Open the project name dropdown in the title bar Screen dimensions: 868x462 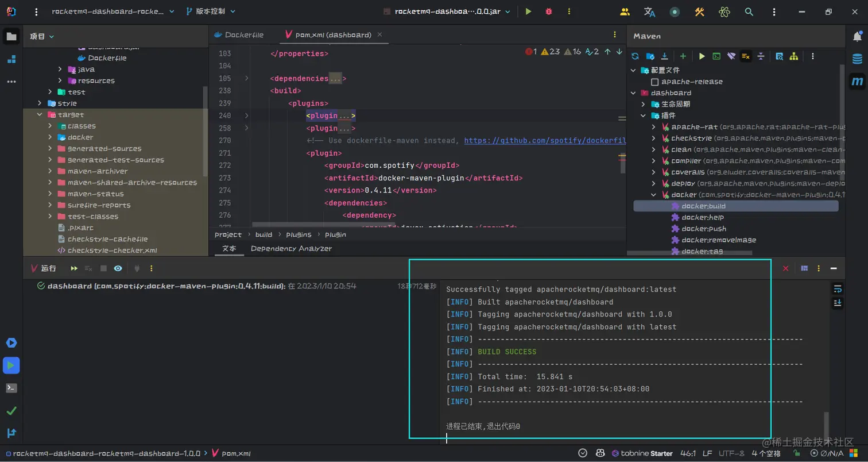click(113, 11)
